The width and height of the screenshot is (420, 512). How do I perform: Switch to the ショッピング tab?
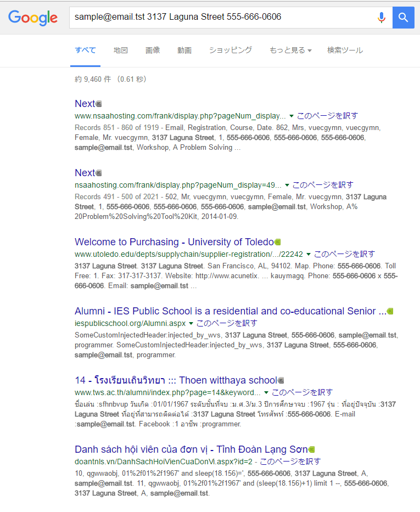point(231,50)
